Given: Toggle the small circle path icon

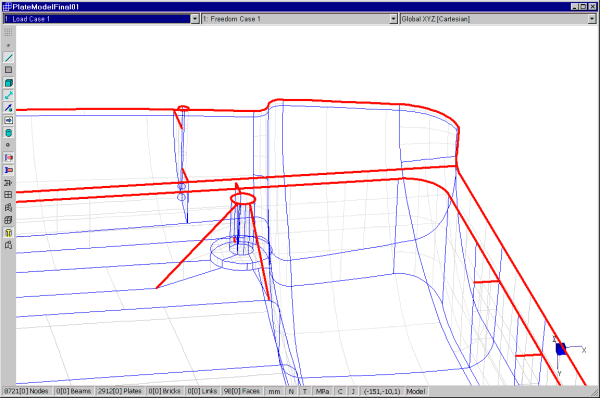Looking at the screenshot, I should click(8, 145).
